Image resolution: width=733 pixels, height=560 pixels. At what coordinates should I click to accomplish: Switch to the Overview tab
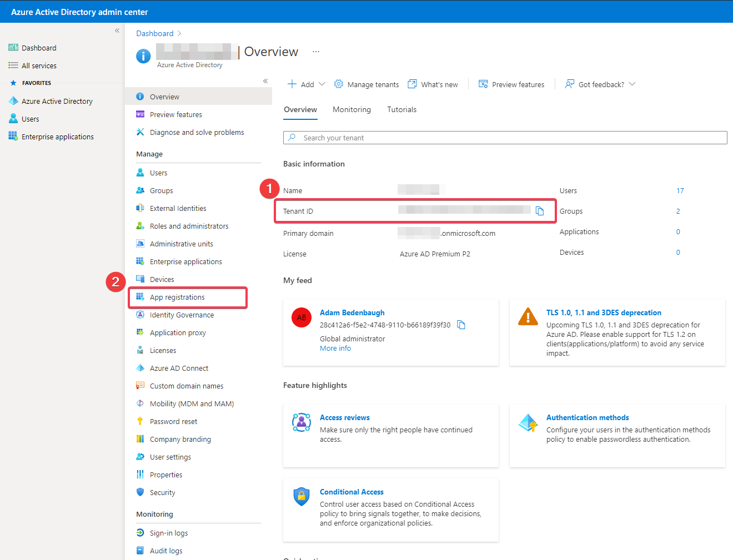[x=300, y=109]
